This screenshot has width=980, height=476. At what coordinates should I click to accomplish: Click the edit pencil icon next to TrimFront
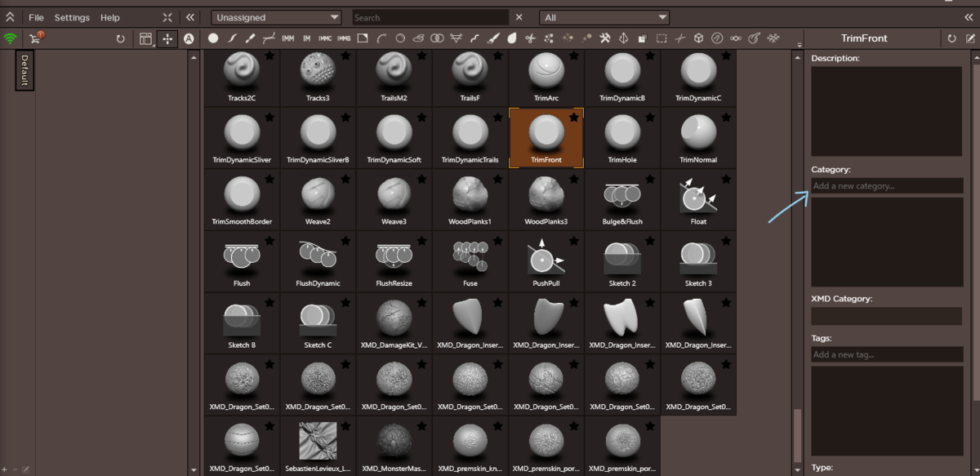coord(970,38)
